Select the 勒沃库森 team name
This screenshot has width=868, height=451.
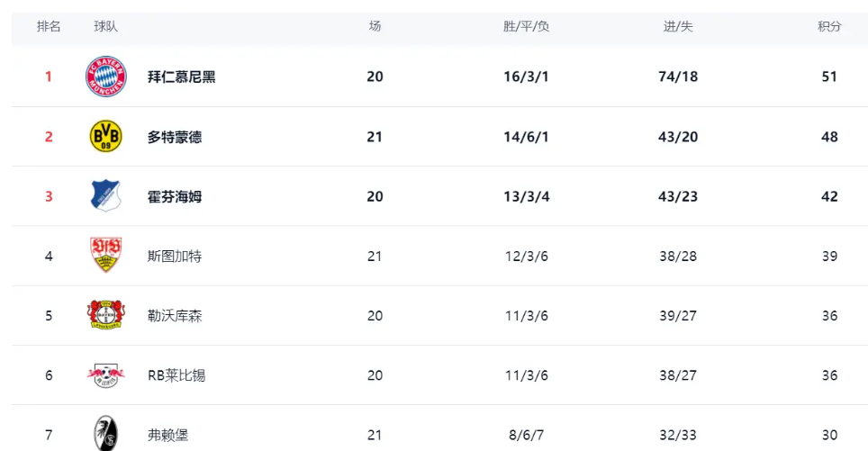pyautogui.click(x=175, y=316)
